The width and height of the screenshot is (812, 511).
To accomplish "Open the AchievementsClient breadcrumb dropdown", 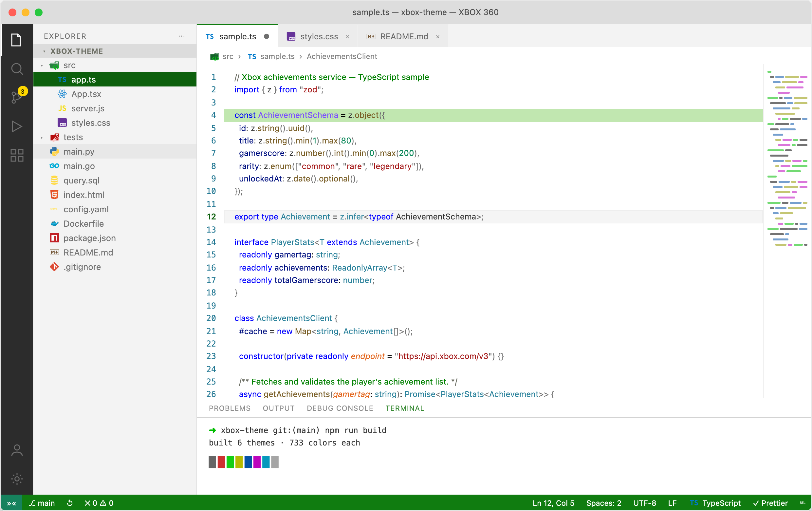I will 341,56.
